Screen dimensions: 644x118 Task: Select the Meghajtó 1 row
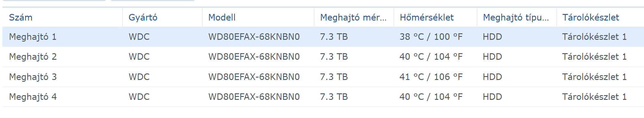pyautogui.click(x=323, y=37)
